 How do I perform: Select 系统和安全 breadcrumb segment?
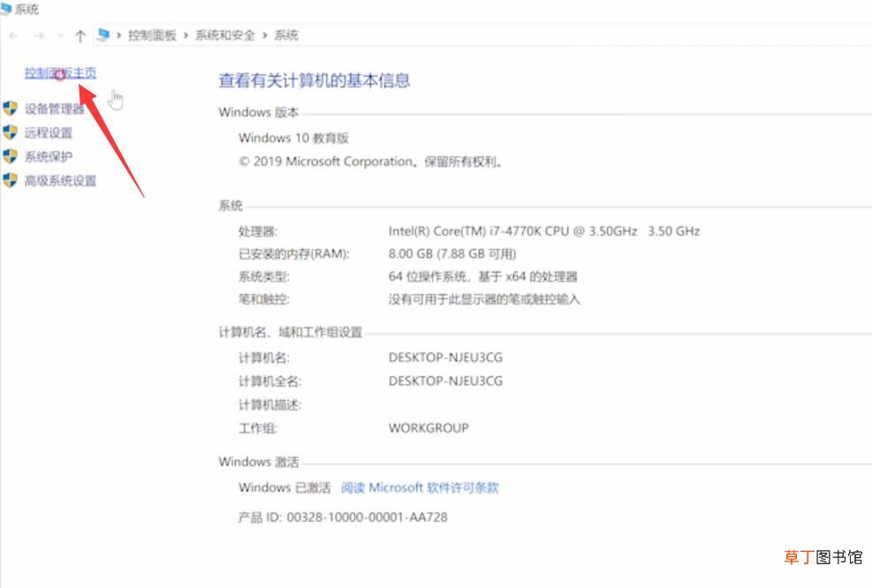pyautogui.click(x=224, y=35)
